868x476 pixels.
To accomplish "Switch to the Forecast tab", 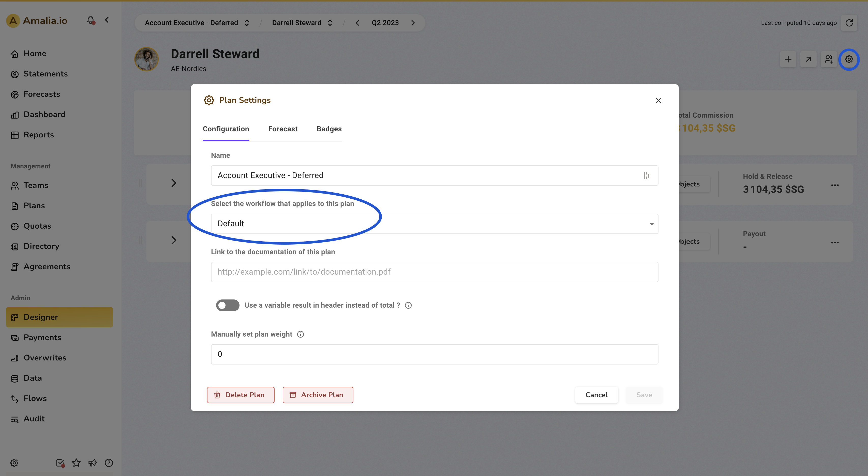I will point(283,129).
